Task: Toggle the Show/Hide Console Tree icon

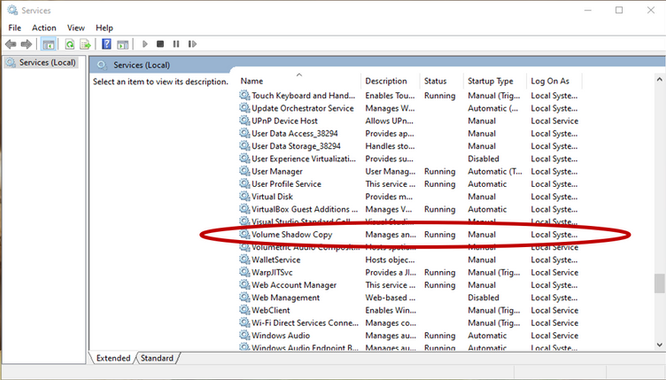Action: (x=48, y=44)
